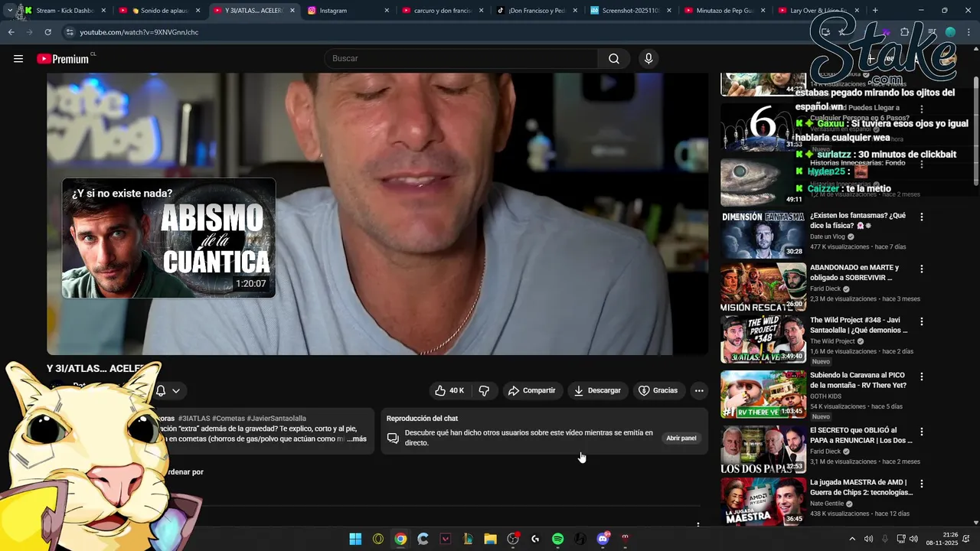Switch to the 'Sonido de aplausos' tab

pyautogui.click(x=159, y=11)
